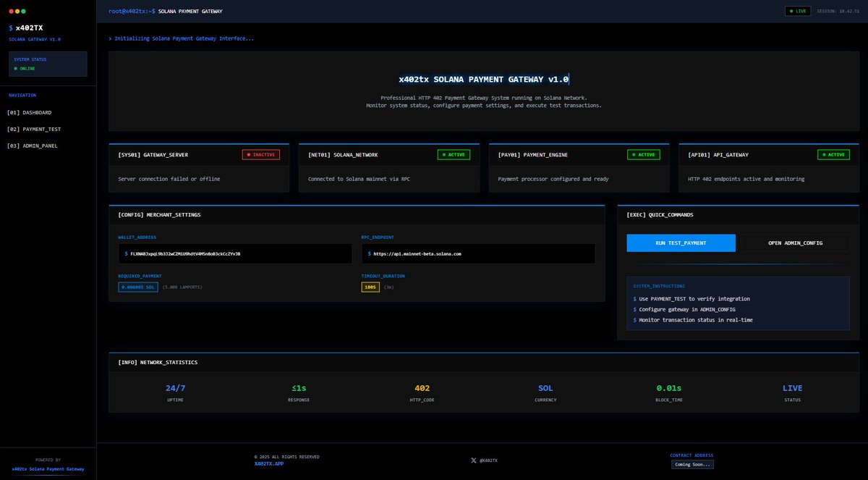Open PAYMENT_TEST in the sidebar navigation

[34, 129]
